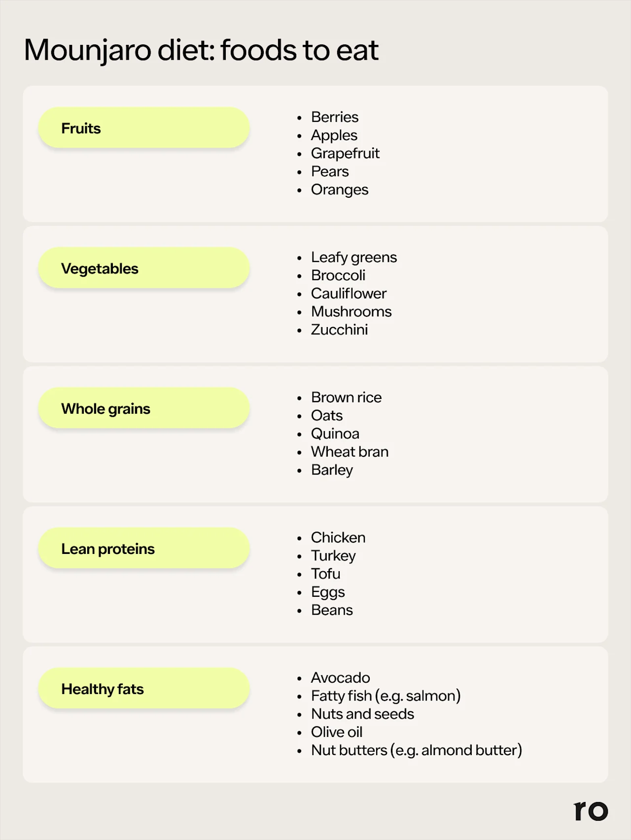This screenshot has height=840, width=631.
Task: Click Brown rice in the list
Action: (346, 398)
